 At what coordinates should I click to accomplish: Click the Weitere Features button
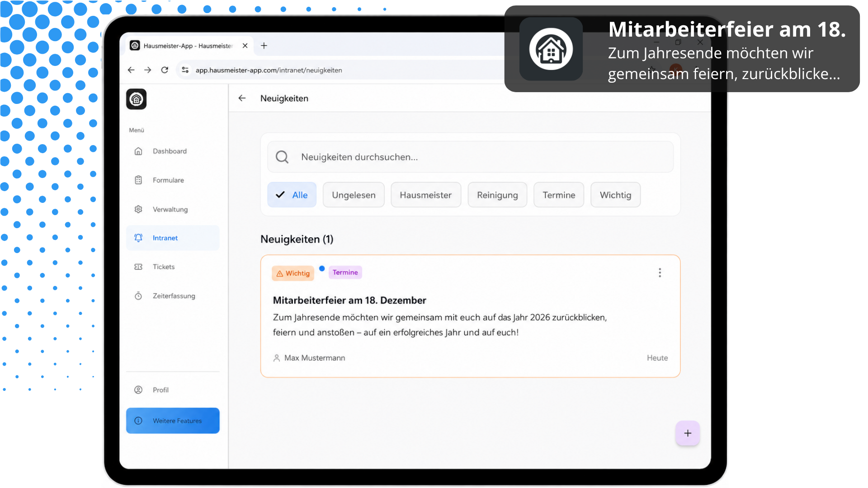pos(173,421)
